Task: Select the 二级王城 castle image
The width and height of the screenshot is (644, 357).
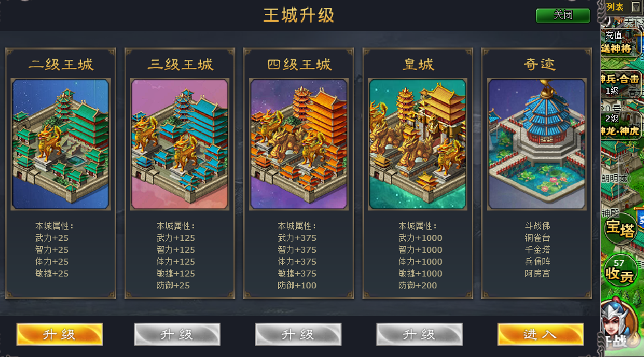Action: pyautogui.click(x=61, y=145)
